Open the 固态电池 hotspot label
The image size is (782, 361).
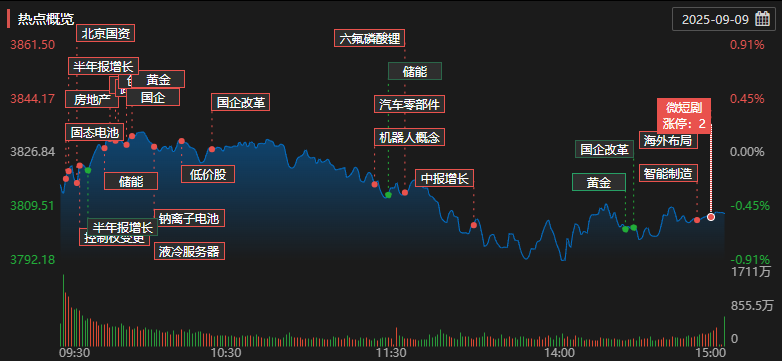(94, 133)
